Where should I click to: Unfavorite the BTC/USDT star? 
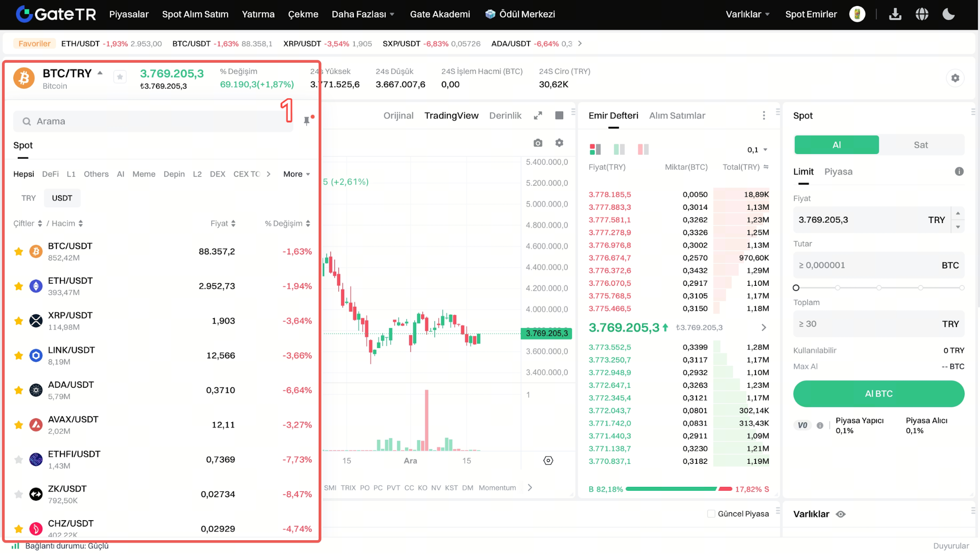[x=19, y=252]
